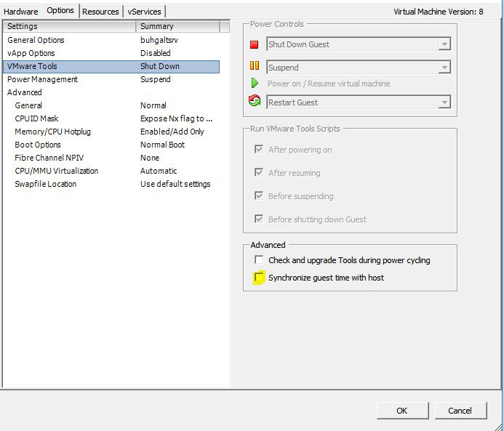This screenshot has height=431, width=504.
Task: Select vApp Options setting row
Action: 111,53
